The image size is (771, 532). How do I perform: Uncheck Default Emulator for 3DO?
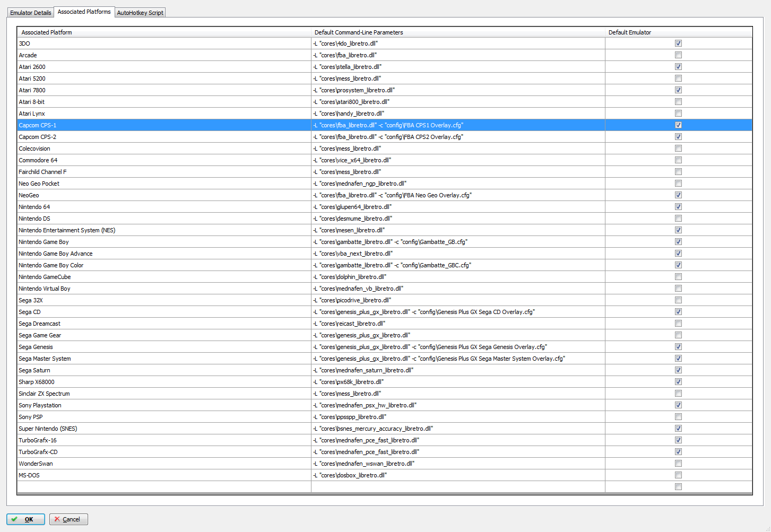pyautogui.click(x=678, y=43)
